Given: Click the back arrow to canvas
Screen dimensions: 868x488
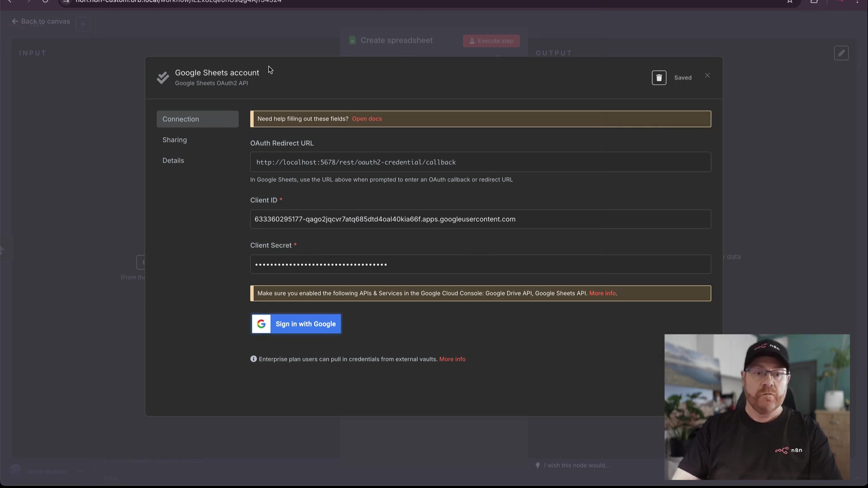Looking at the screenshot, I should (x=15, y=21).
